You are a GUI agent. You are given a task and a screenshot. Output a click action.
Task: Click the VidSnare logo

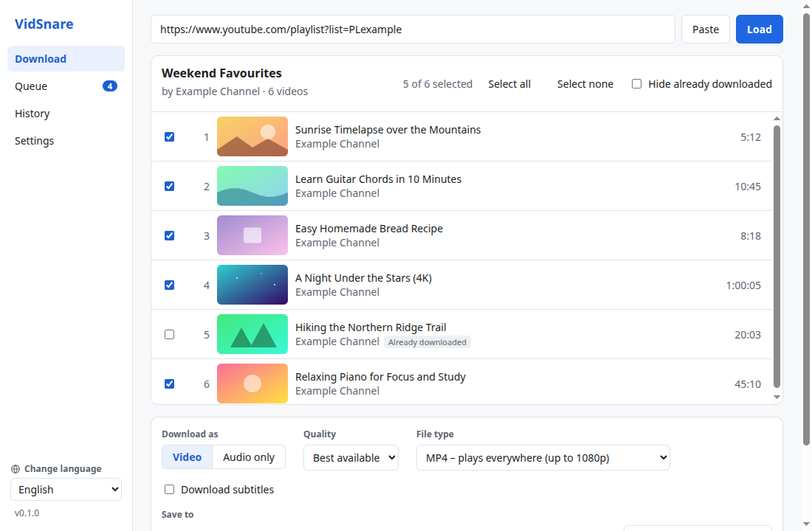click(x=44, y=24)
